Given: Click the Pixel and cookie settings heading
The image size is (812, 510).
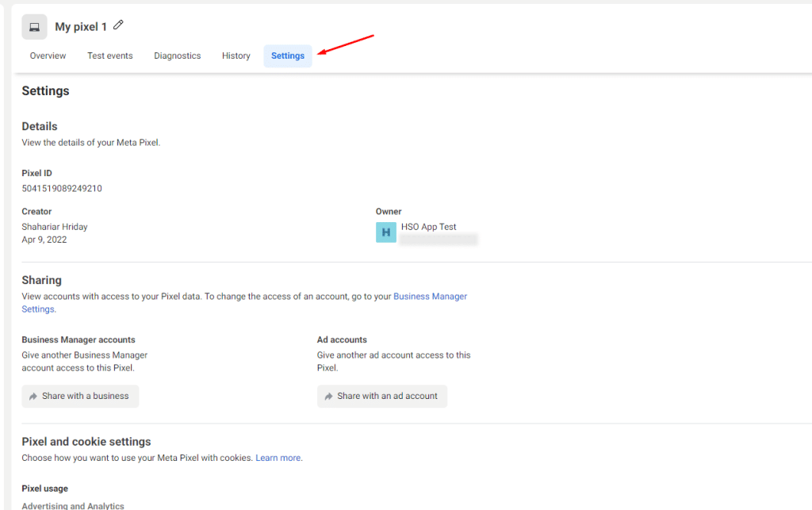Looking at the screenshot, I should [x=86, y=442].
